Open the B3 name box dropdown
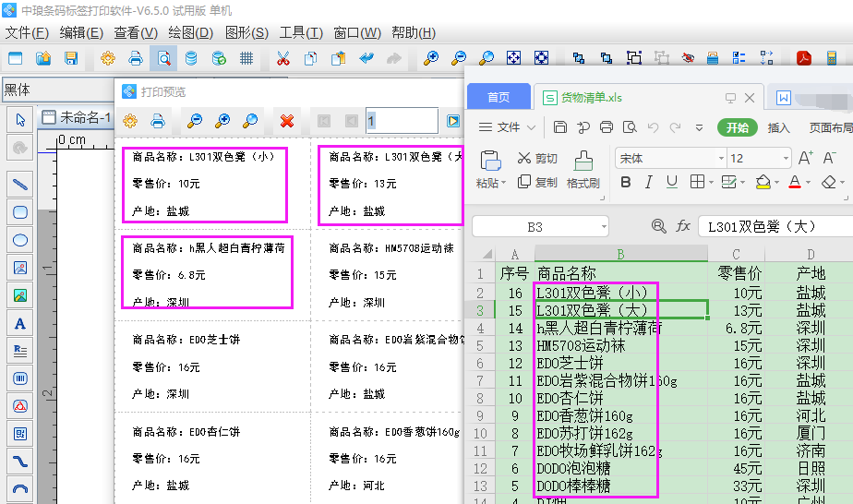This screenshot has height=504, width=853. (x=602, y=226)
